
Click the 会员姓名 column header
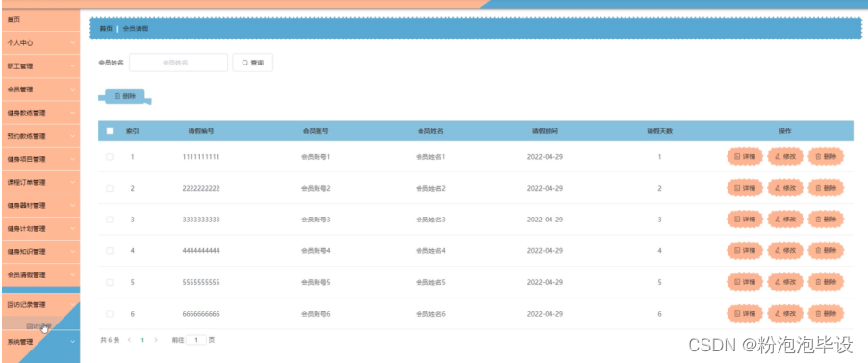pos(430,131)
